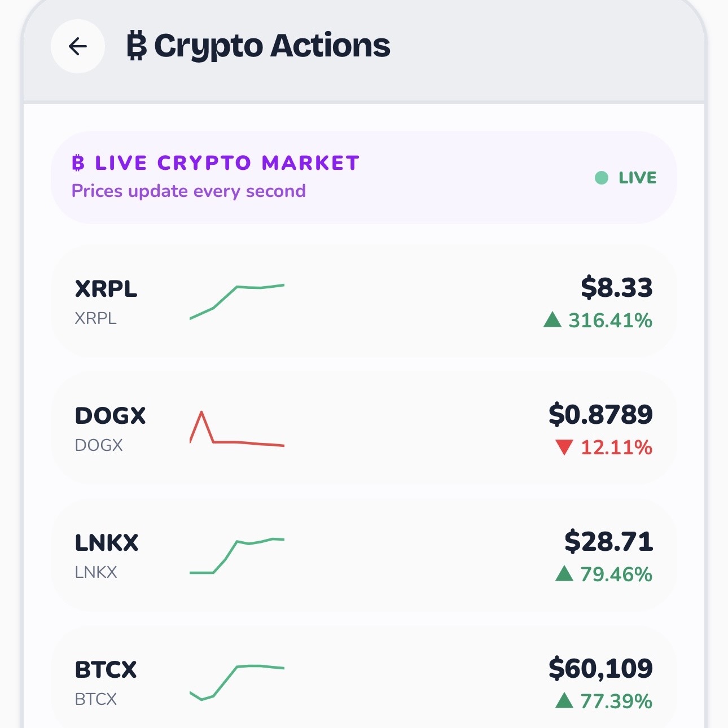Click the red down triangle for DOGX
Image resolution: width=728 pixels, height=728 pixels.
[564, 448]
